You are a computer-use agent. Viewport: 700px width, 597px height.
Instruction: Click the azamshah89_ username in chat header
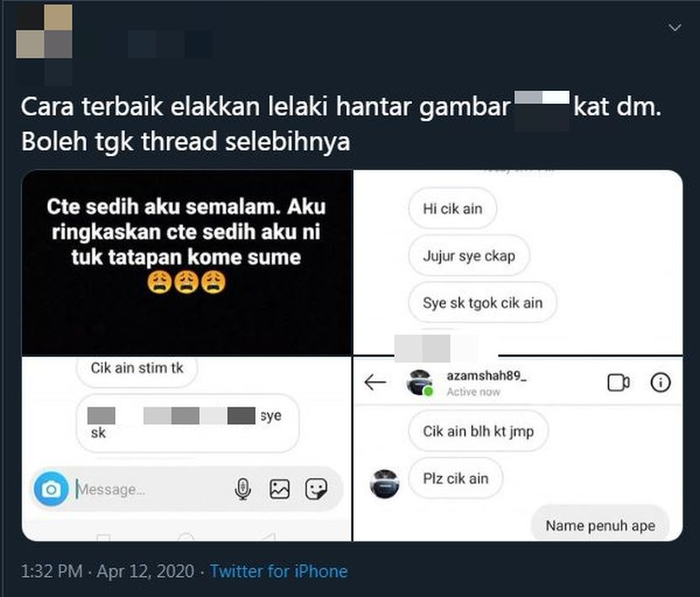[x=487, y=376]
